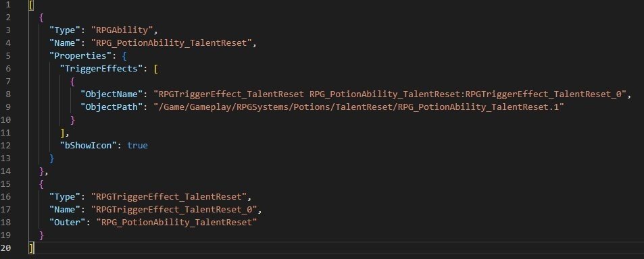Viewport: 644px width, 259px height.
Task: Click "RPGTriggerEffect_TalentReset_0" value on line 17
Action: click(x=176, y=209)
